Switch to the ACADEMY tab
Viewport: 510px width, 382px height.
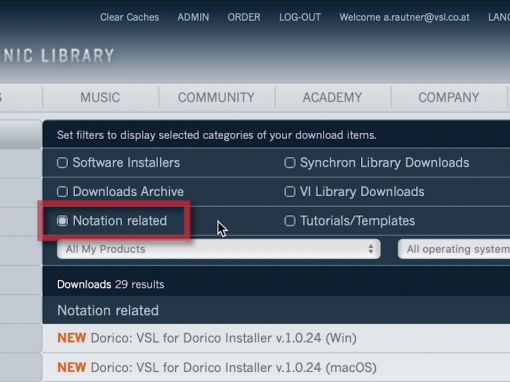pyautogui.click(x=332, y=97)
